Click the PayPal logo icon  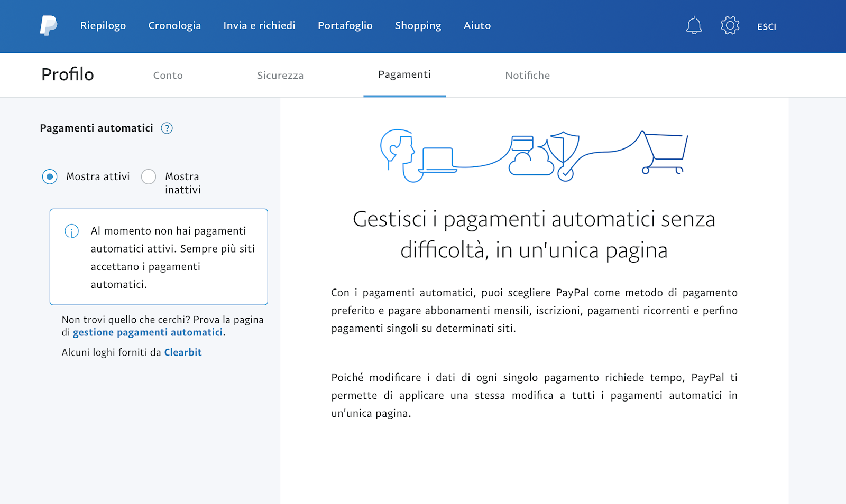(x=49, y=25)
